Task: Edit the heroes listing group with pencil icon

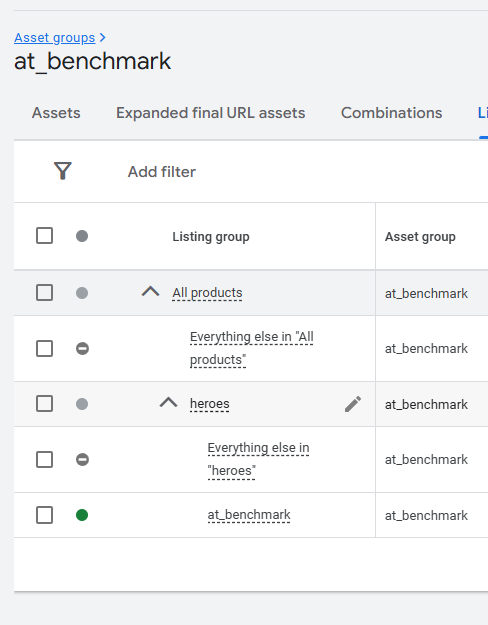Action: (x=353, y=404)
